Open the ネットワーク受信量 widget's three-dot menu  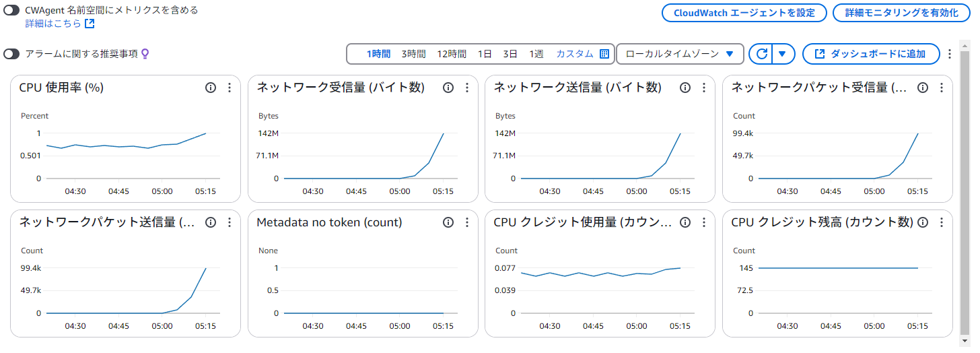[x=466, y=88]
